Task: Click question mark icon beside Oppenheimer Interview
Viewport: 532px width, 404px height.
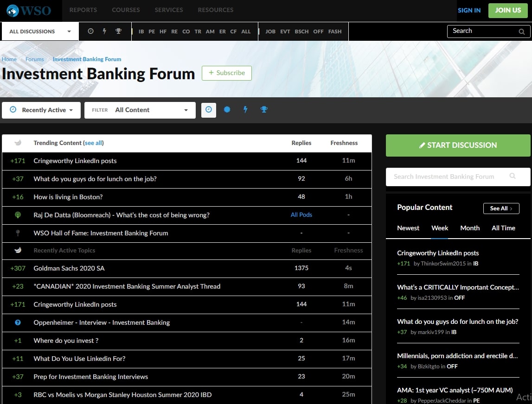Action: (18, 322)
